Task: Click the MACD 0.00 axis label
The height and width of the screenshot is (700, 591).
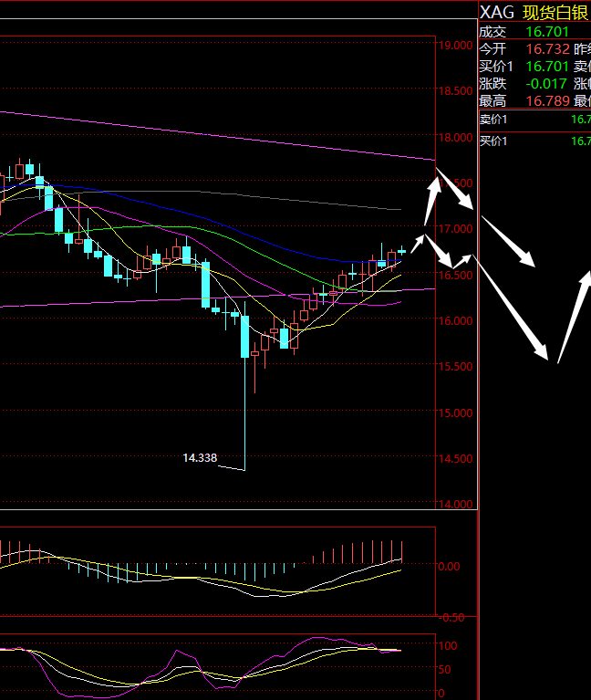Action: click(449, 567)
